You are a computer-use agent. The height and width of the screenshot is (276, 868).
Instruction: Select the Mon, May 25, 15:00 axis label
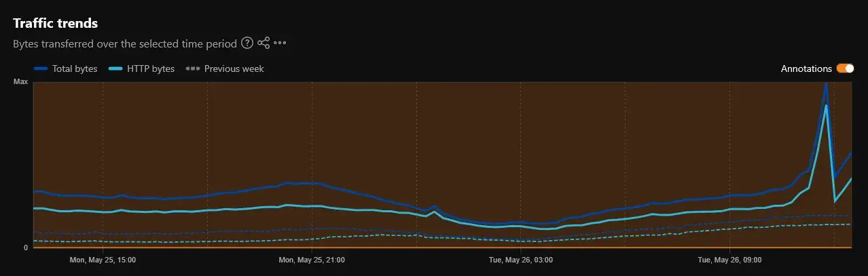[x=103, y=260]
